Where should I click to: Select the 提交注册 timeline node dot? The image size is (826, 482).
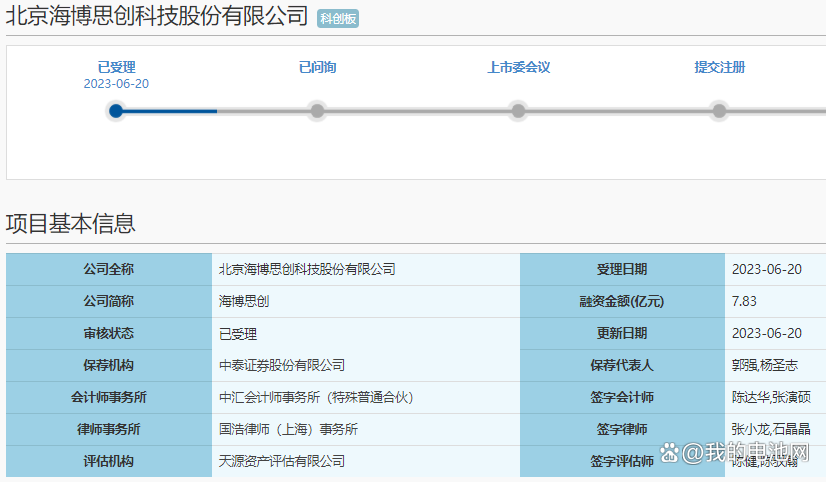tap(720, 111)
